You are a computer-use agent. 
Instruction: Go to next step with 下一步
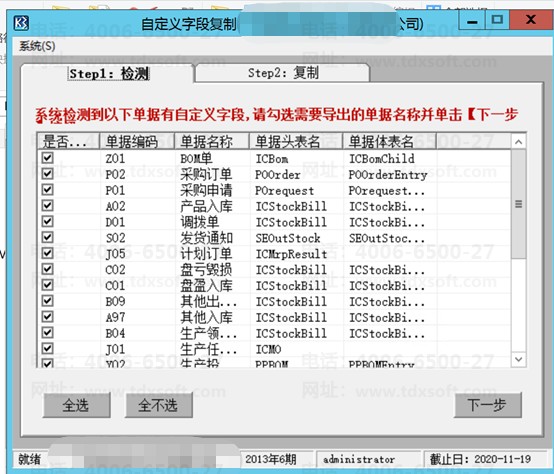tap(488, 405)
